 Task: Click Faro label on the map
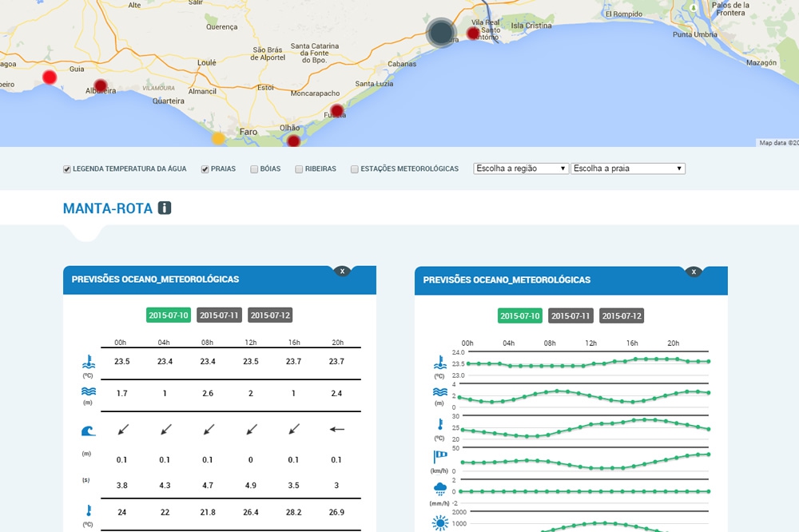click(x=248, y=132)
